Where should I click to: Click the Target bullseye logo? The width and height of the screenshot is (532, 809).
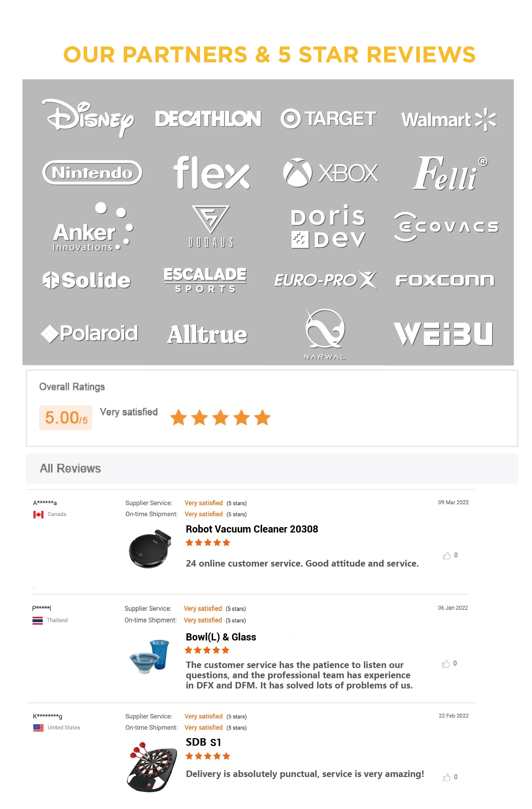(x=291, y=119)
